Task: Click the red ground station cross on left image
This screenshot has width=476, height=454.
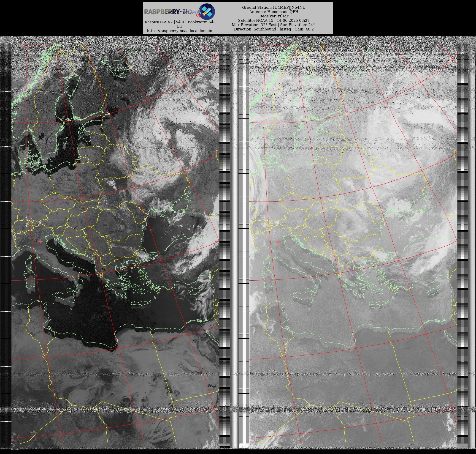Action: click(x=40, y=241)
